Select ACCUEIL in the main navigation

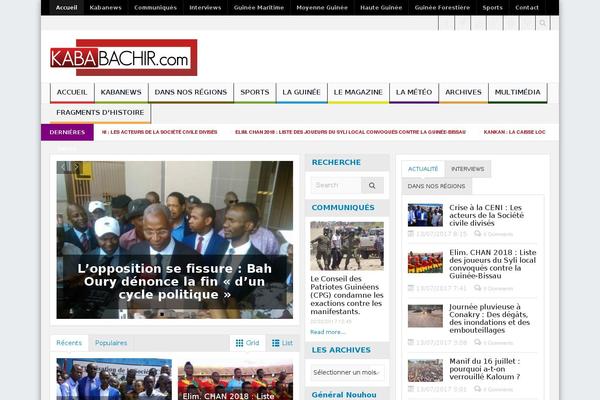click(x=72, y=92)
